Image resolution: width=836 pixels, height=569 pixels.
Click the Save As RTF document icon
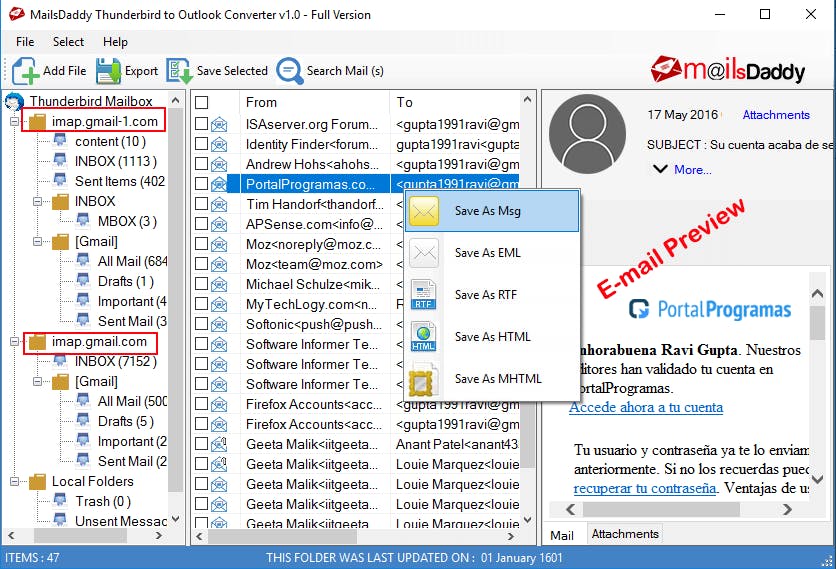click(x=424, y=295)
